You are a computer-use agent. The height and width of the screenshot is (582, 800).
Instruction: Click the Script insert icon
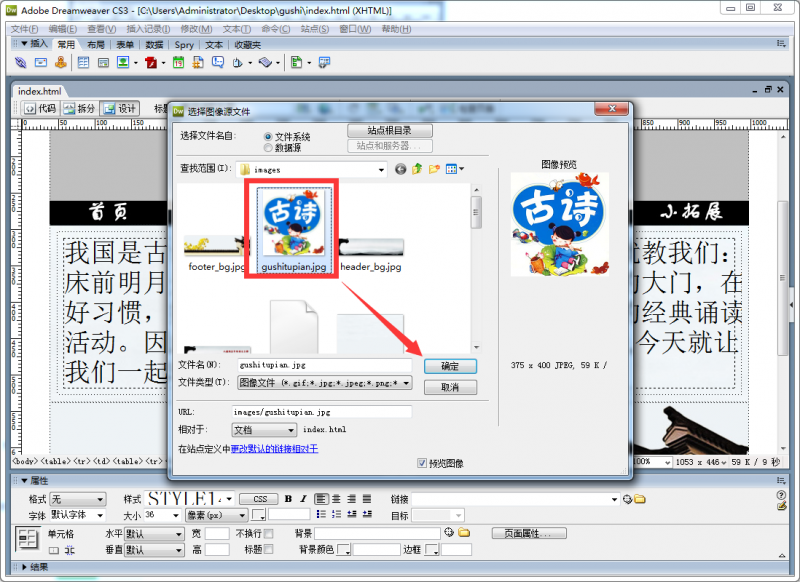pyautogui.click(x=265, y=63)
